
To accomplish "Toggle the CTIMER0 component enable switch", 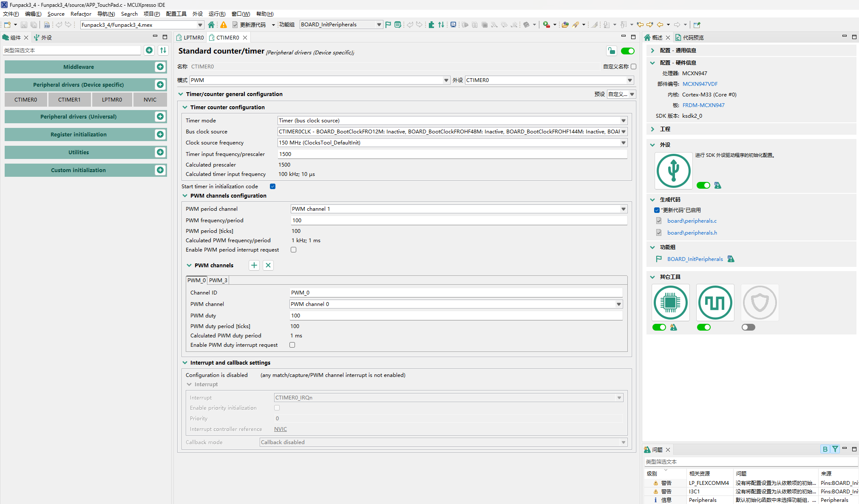I will tap(628, 51).
